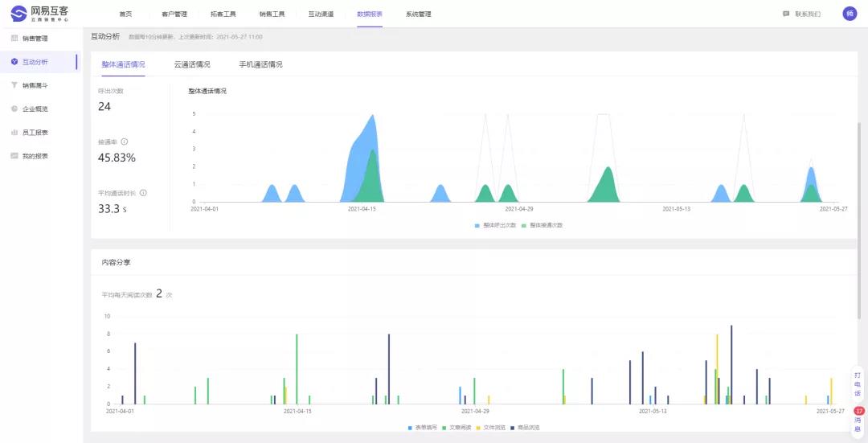Click the 员工报表 bar chart icon
868x443 pixels.
(14, 132)
